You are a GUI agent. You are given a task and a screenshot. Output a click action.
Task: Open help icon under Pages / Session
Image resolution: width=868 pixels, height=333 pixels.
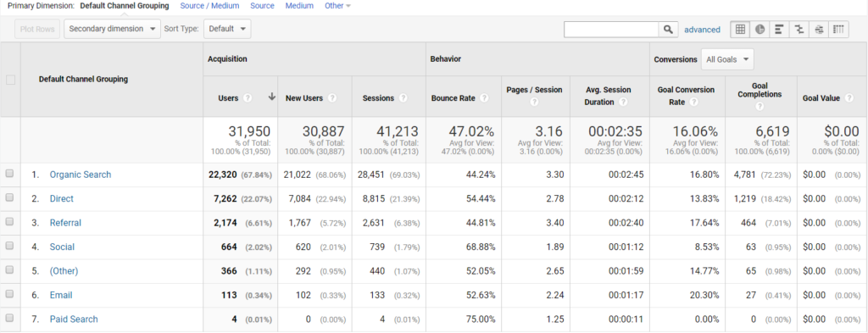534,103
